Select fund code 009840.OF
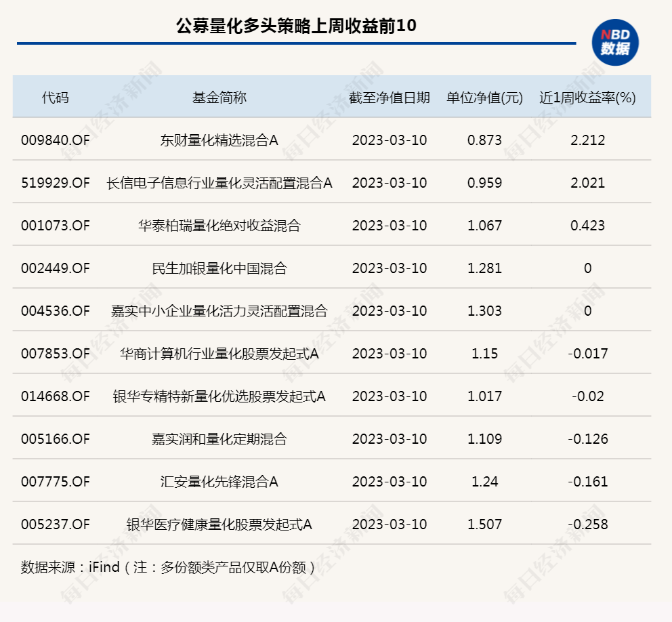This screenshot has width=672, height=622. [x=55, y=140]
